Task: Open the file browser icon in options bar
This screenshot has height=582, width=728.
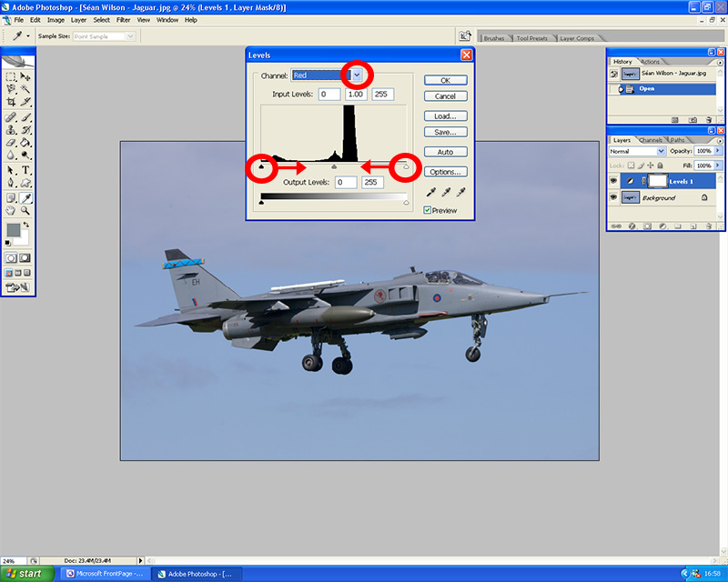Action: 465,36
